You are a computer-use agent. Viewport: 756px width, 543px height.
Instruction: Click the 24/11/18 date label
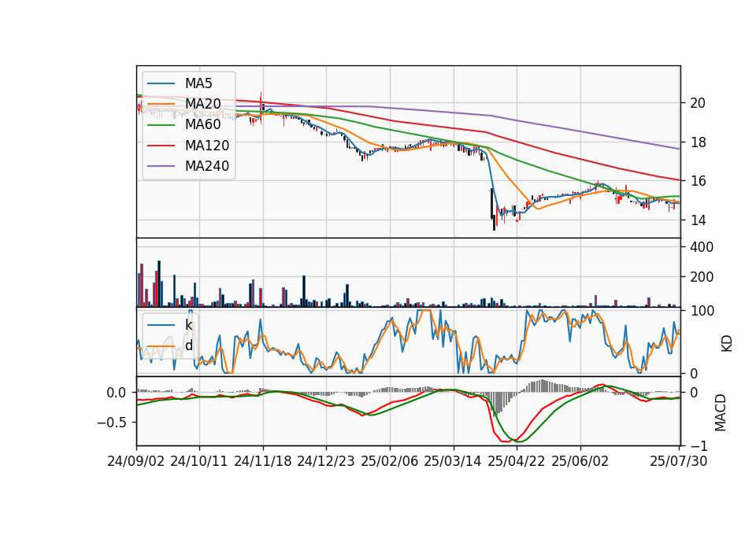click(263, 461)
